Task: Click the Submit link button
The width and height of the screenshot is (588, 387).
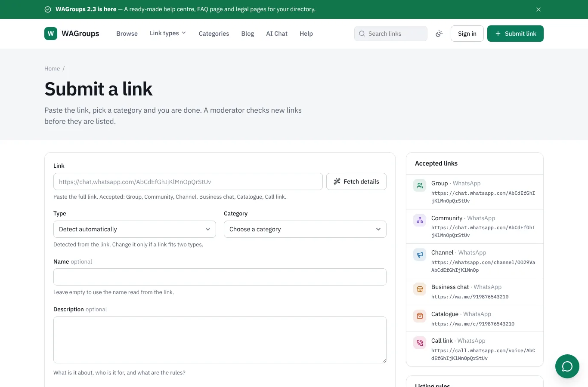Action: (515, 34)
